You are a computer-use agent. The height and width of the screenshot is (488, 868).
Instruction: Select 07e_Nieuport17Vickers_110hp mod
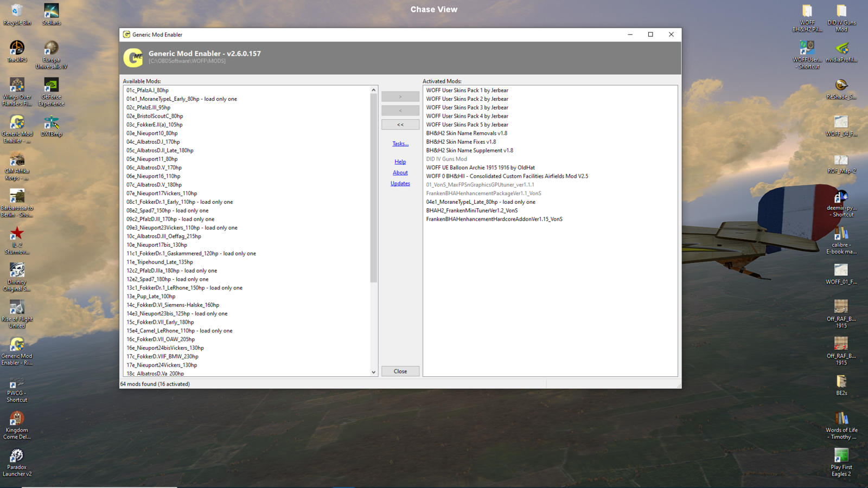(162, 194)
